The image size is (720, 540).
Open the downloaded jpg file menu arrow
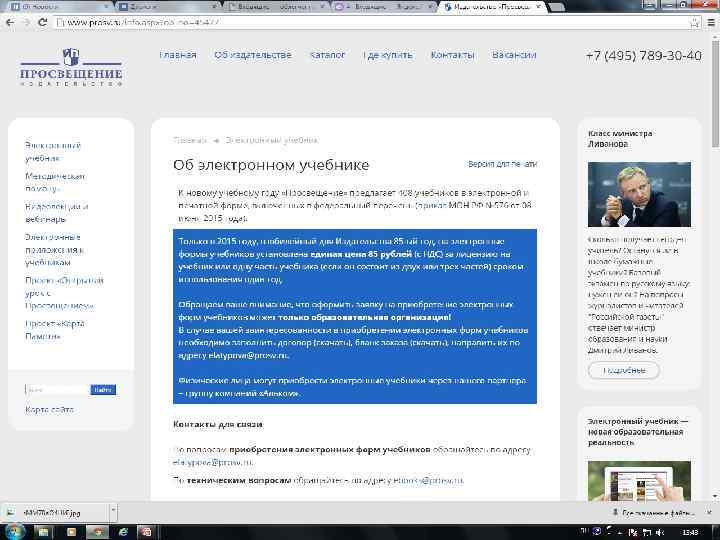113,511
